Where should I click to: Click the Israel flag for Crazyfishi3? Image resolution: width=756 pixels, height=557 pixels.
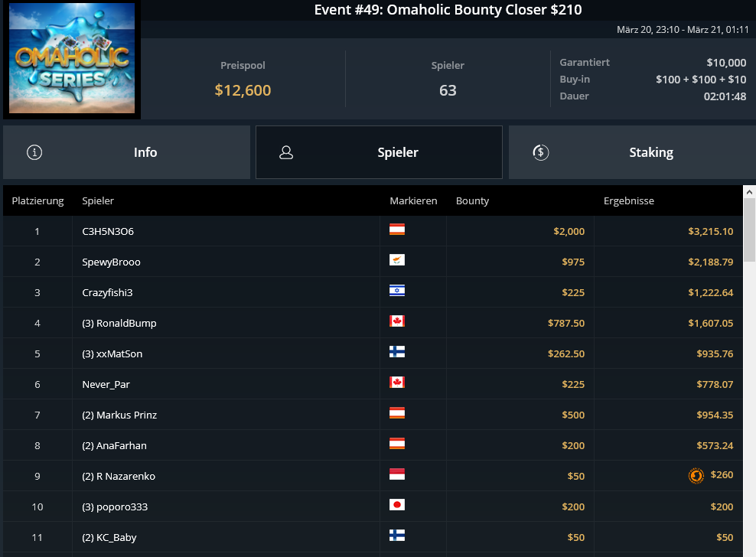[x=397, y=291]
